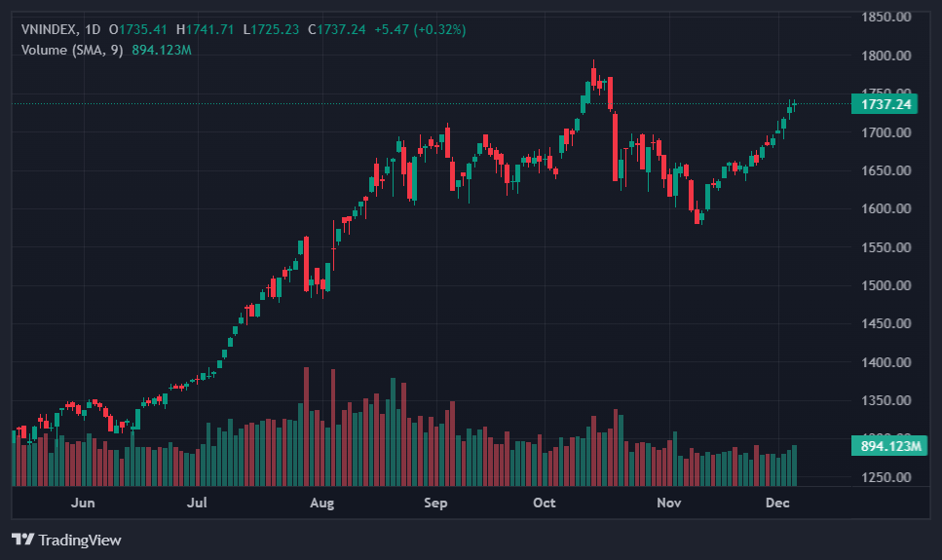Click the 894.123M value in the volume legend
The image size is (942, 560).
tap(162, 49)
